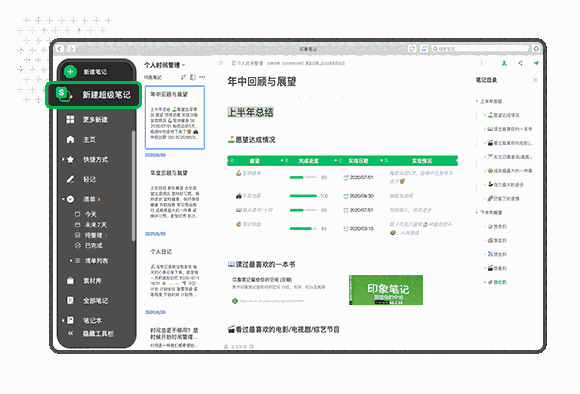Click the blue icon left of search box
The image size is (580, 394).
424,48
